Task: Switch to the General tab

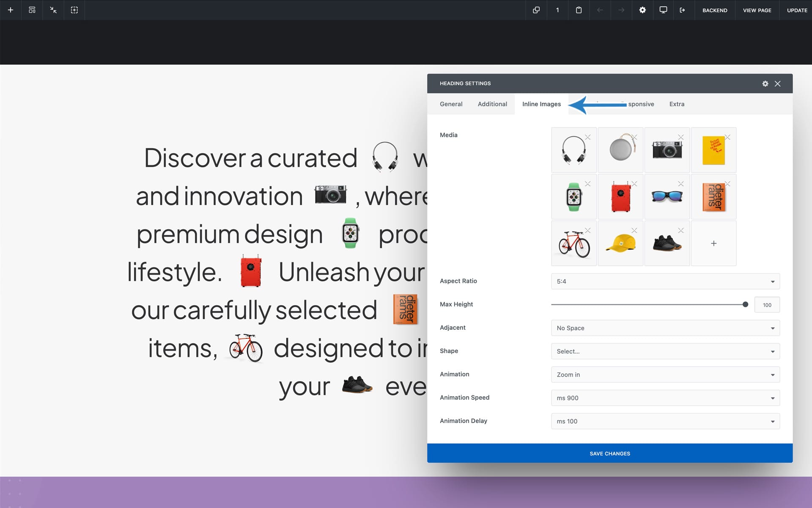Action: coord(451,104)
